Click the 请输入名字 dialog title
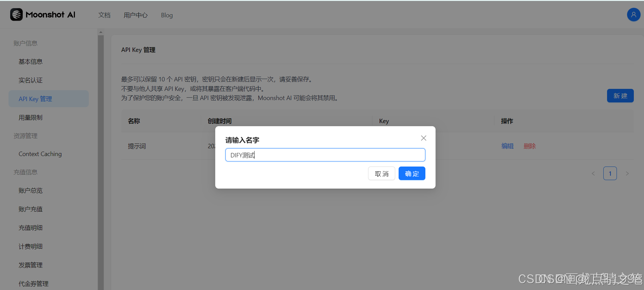This screenshot has width=644, height=290. (242, 140)
